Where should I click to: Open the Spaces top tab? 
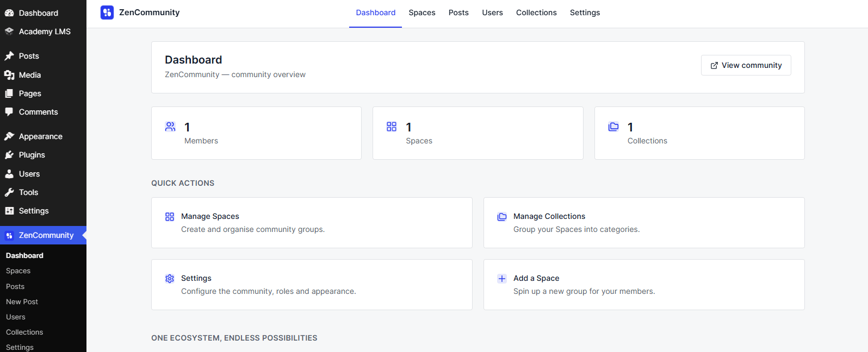422,12
